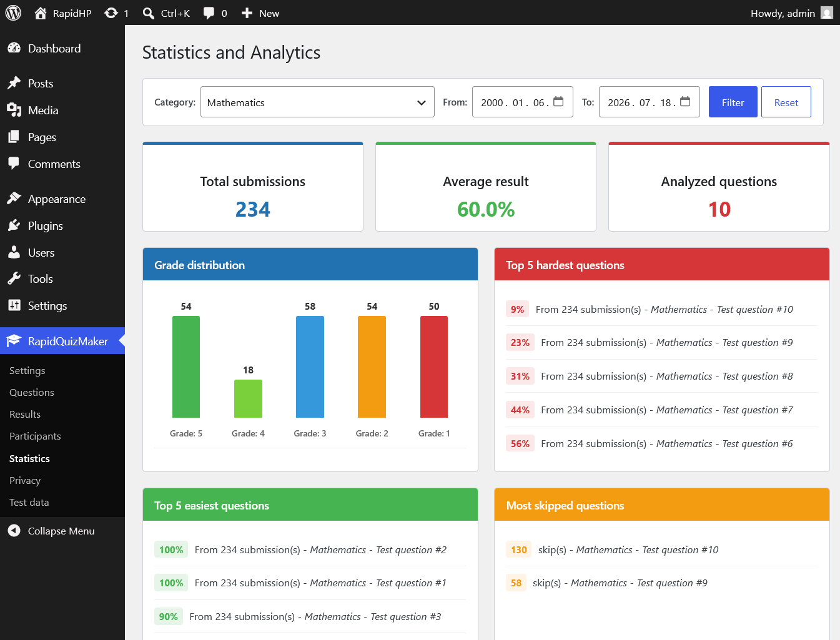This screenshot has width=840, height=640.
Task: Click the 9% badge for Test question #10
Action: (x=518, y=309)
